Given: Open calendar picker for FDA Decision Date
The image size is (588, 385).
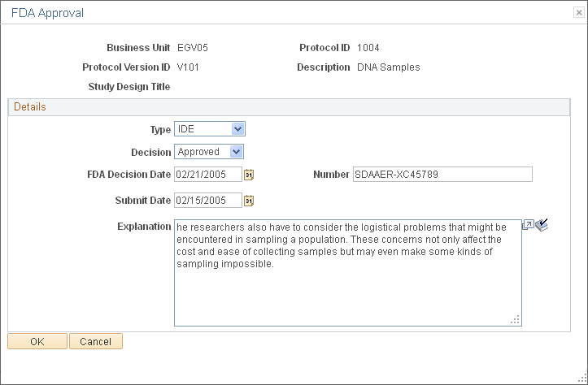Looking at the screenshot, I should pos(249,175).
